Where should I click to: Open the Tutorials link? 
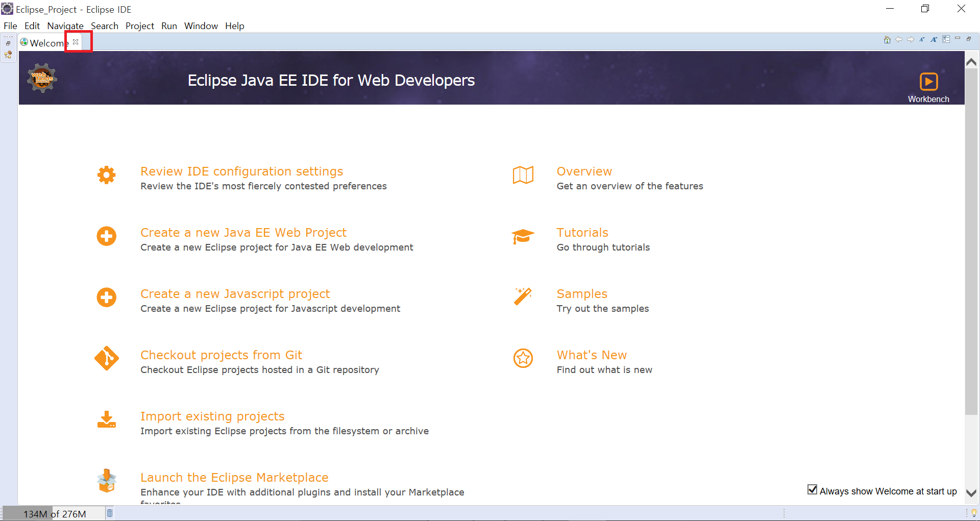pyautogui.click(x=582, y=233)
